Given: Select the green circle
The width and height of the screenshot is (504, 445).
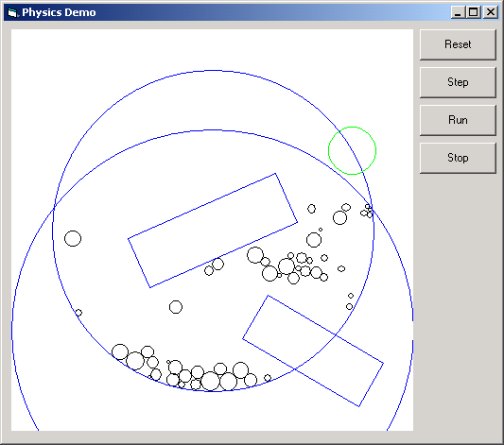Looking at the screenshot, I should (352, 150).
